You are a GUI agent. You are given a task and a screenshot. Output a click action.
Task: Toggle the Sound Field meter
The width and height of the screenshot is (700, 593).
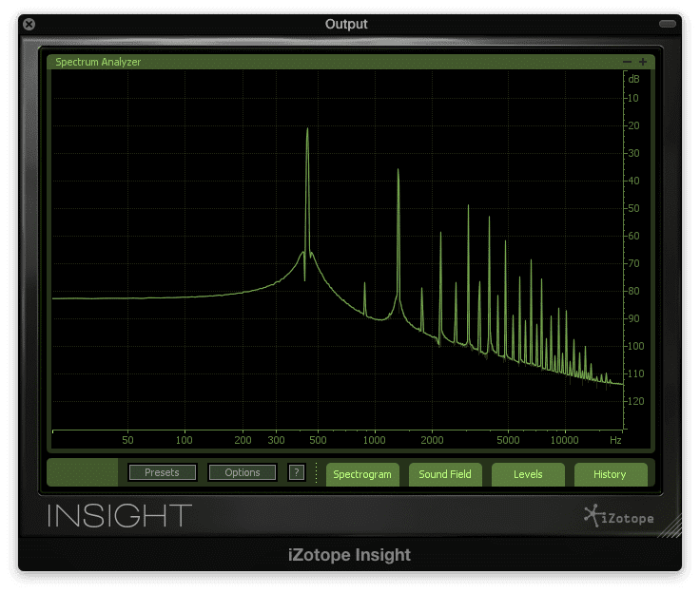coord(445,474)
